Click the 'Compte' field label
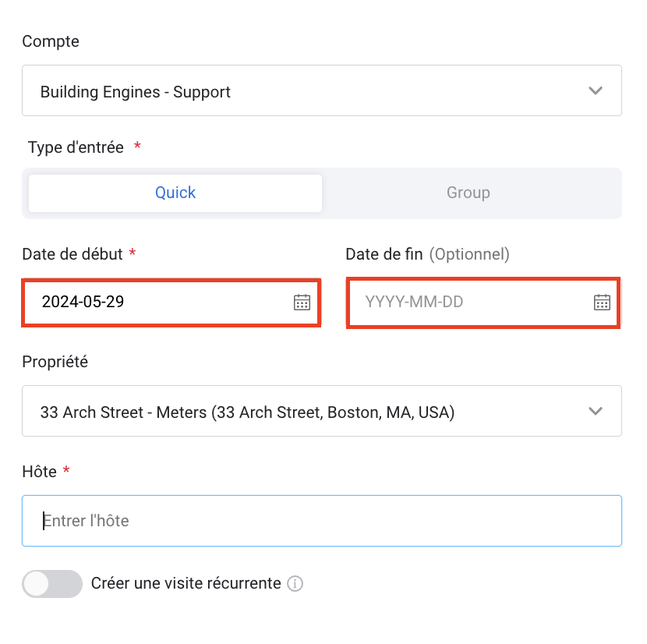This screenshot has width=647, height=644. point(51,41)
